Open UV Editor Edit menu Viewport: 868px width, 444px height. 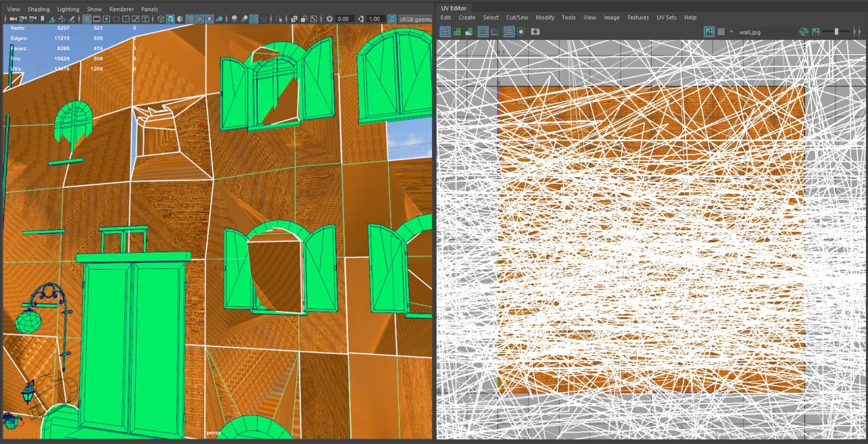[446, 18]
